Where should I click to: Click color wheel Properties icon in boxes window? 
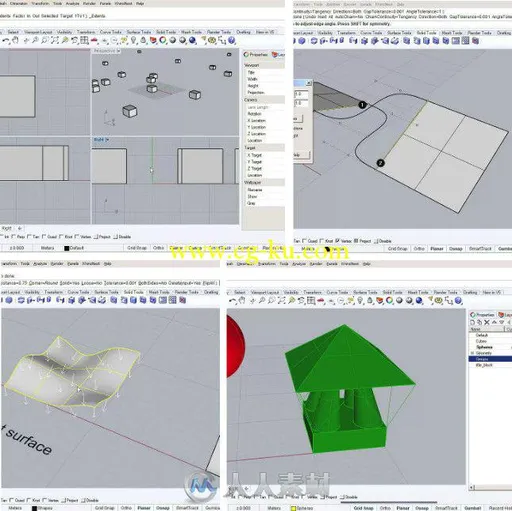163,41
